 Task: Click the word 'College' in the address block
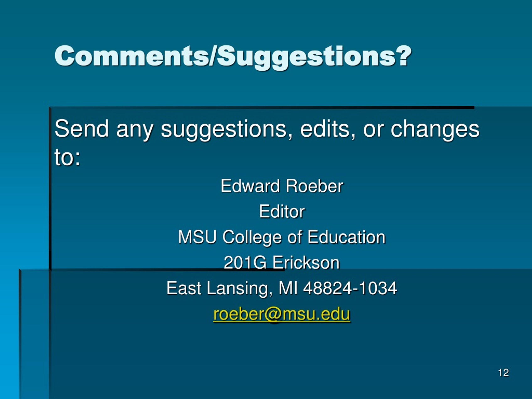[x=252, y=238]
